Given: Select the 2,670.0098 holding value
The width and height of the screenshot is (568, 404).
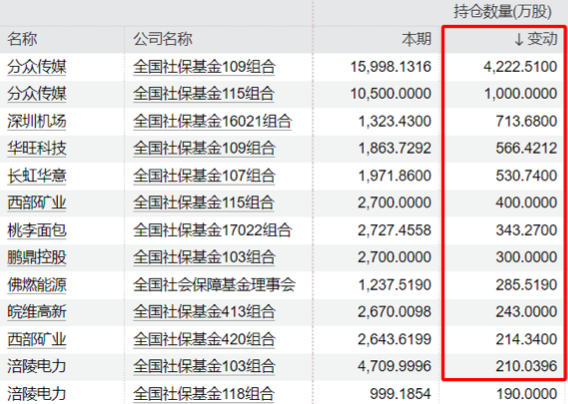Looking at the screenshot, I should pos(395,312).
